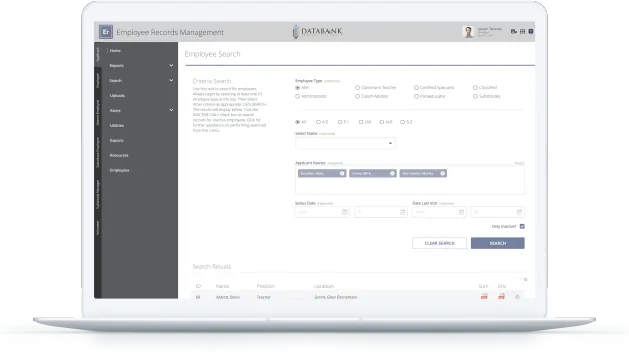
Task: Click the apps grid icon in header
Action: coord(522,31)
